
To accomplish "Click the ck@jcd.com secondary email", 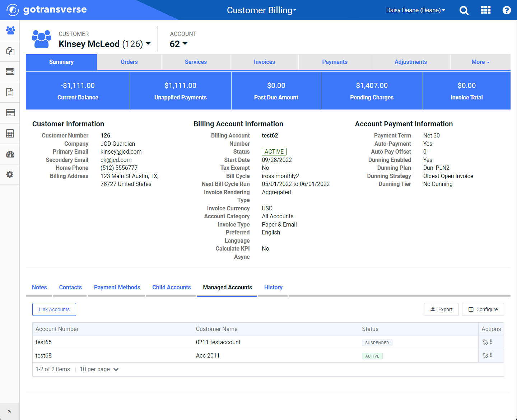I will tap(116, 160).
